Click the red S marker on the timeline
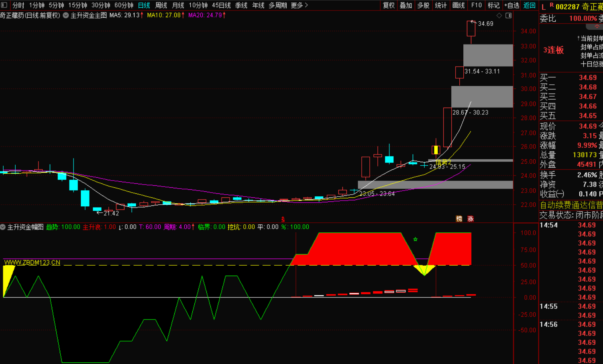The width and height of the screenshot is (603, 364). 283,219
